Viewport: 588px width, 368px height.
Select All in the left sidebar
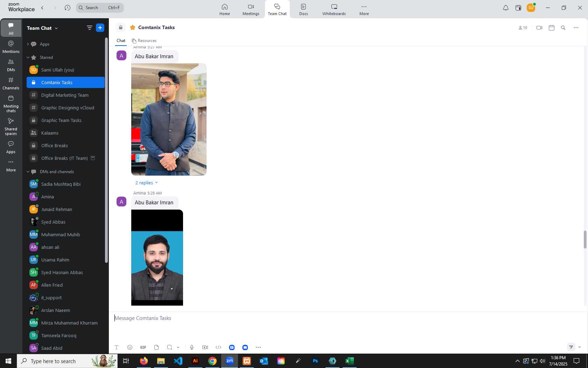(x=11, y=29)
